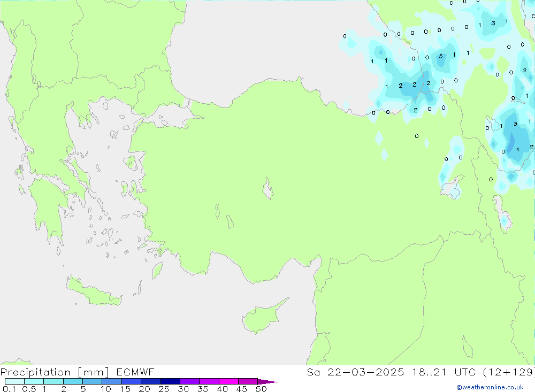The width and height of the screenshot is (535, 392).
Task: Click the '15' legend scale label
Action: pos(125,389)
